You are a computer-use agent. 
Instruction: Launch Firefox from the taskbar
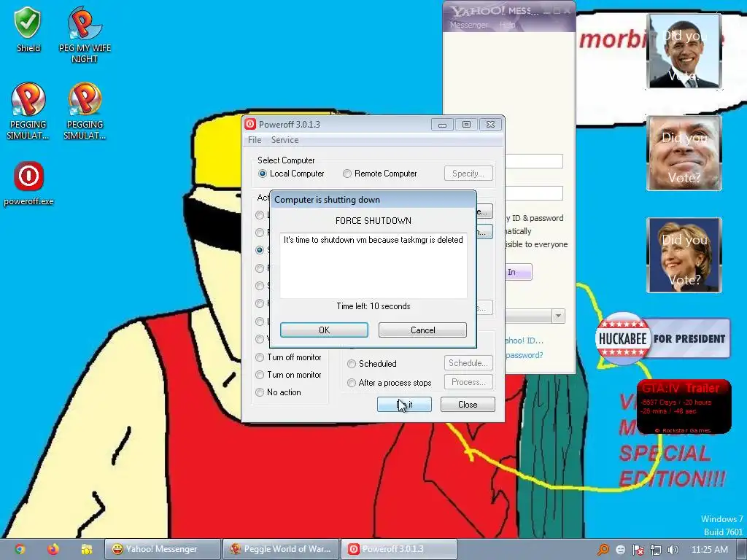coord(53,549)
